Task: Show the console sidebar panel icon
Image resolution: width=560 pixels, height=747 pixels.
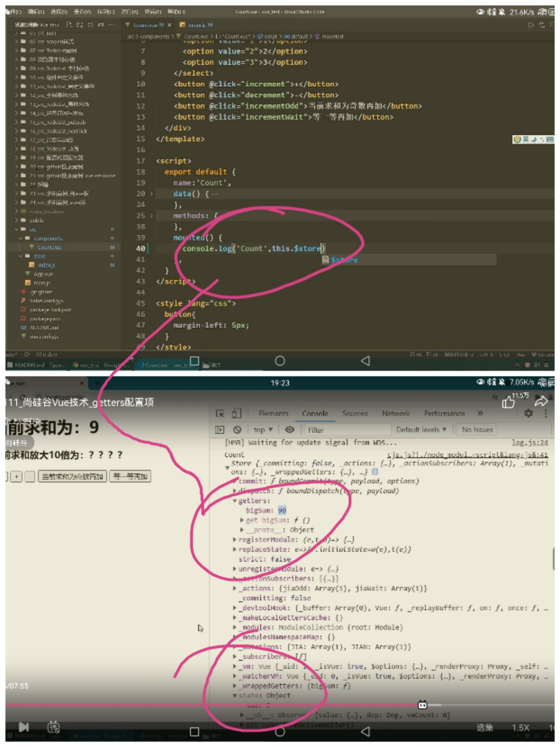Action: click(x=220, y=429)
